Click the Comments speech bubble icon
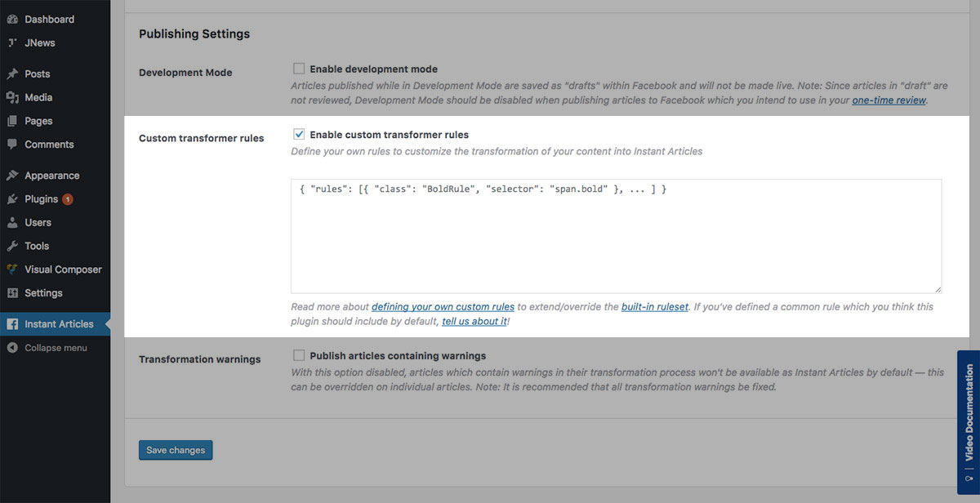The image size is (980, 503). pyautogui.click(x=12, y=145)
